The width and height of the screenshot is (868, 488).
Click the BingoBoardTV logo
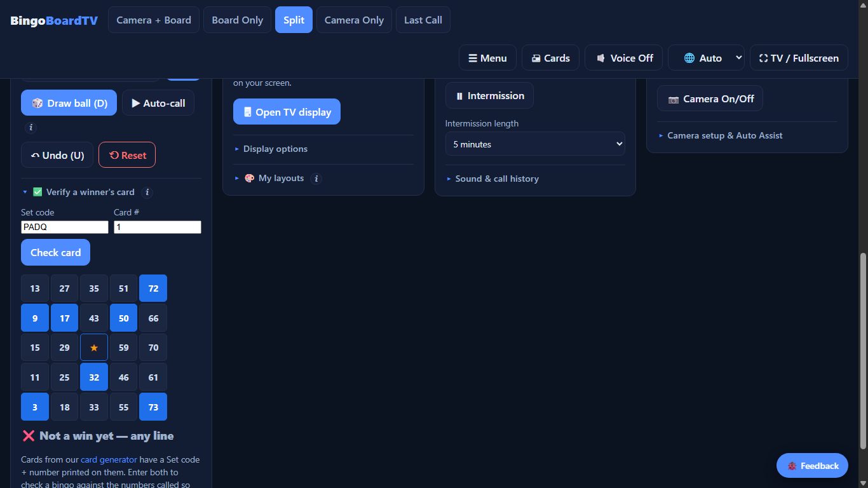(54, 20)
